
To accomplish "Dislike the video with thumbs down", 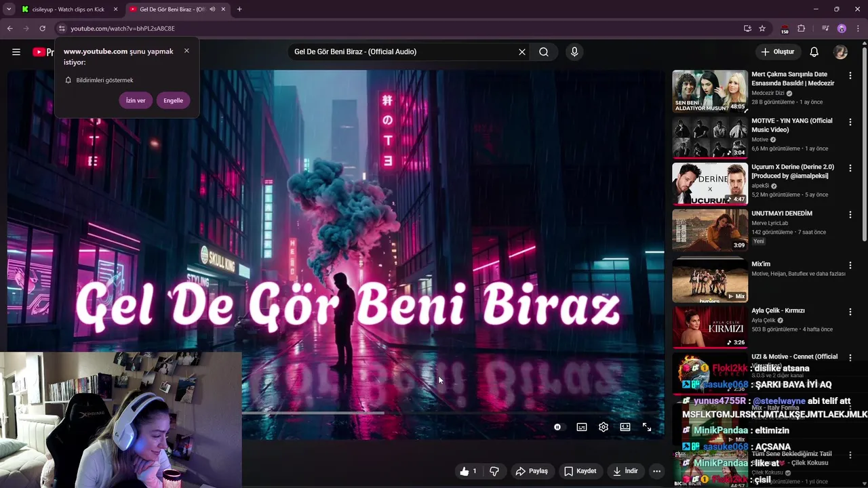I will pyautogui.click(x=494, y=471).
